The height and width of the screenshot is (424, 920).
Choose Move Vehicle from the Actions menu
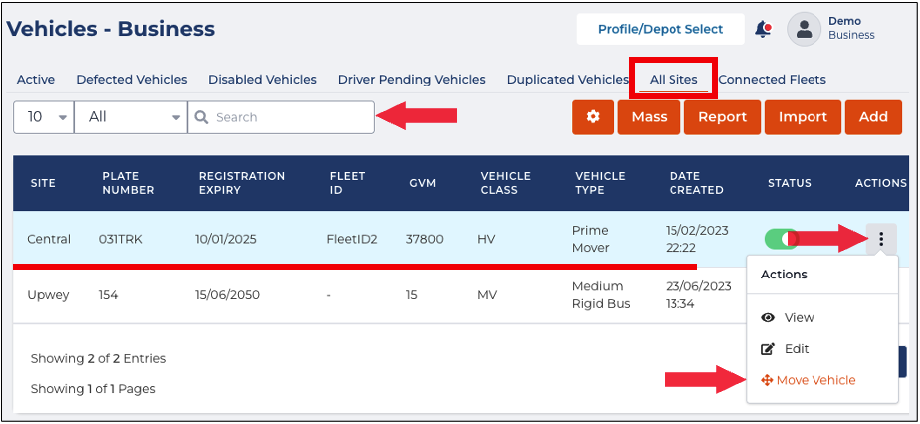pyautogui.click(x=815, y=380)
